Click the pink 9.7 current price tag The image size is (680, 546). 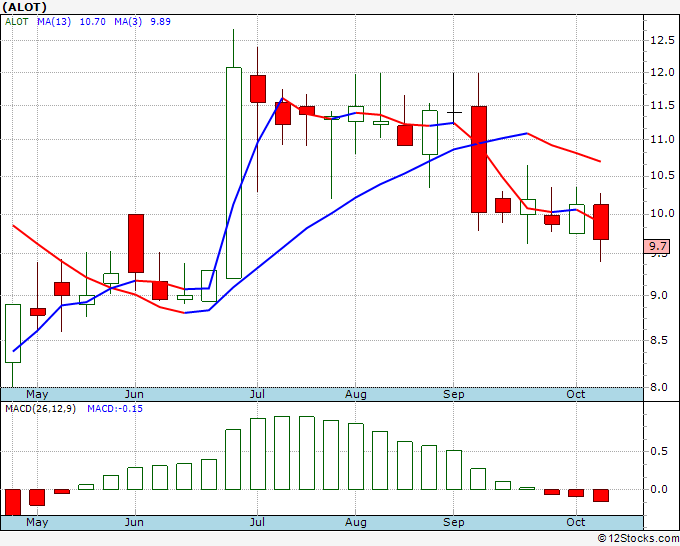point(658,246)
